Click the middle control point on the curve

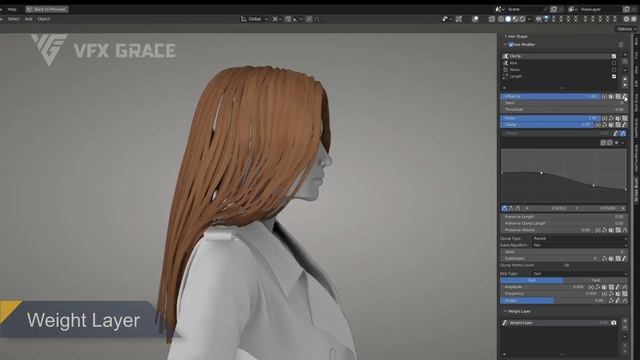(x=542, y=173)
